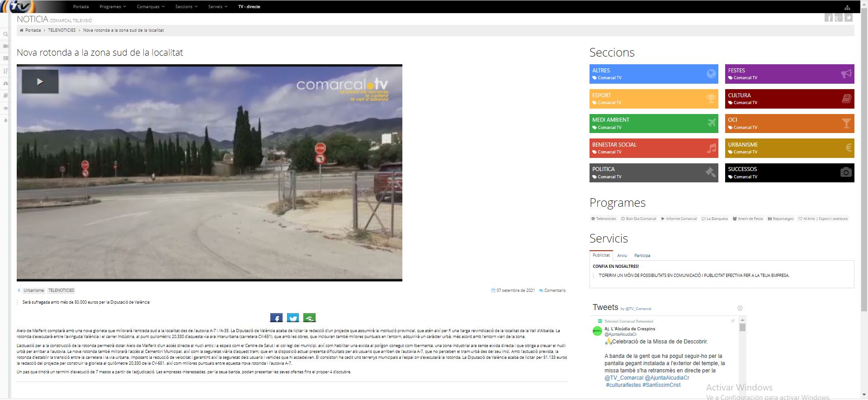Play the roundabout news video

point(40,81)
